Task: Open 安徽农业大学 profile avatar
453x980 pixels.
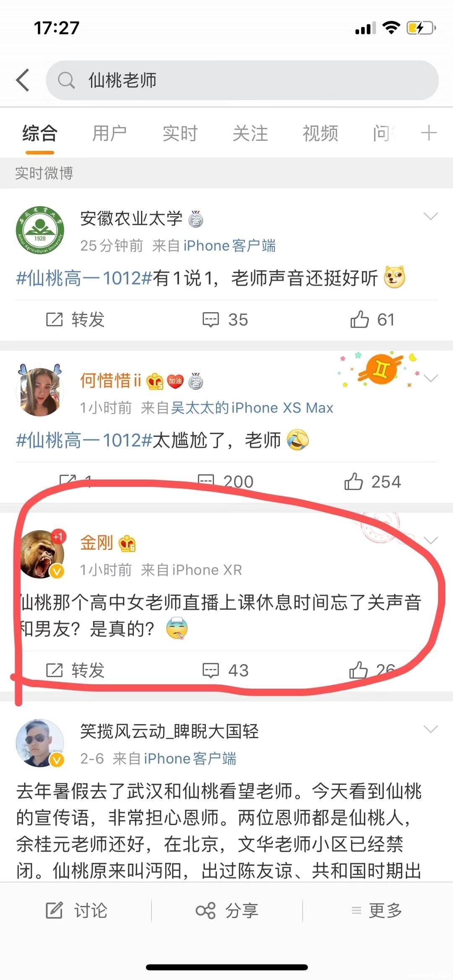Action: pos(40,230)
